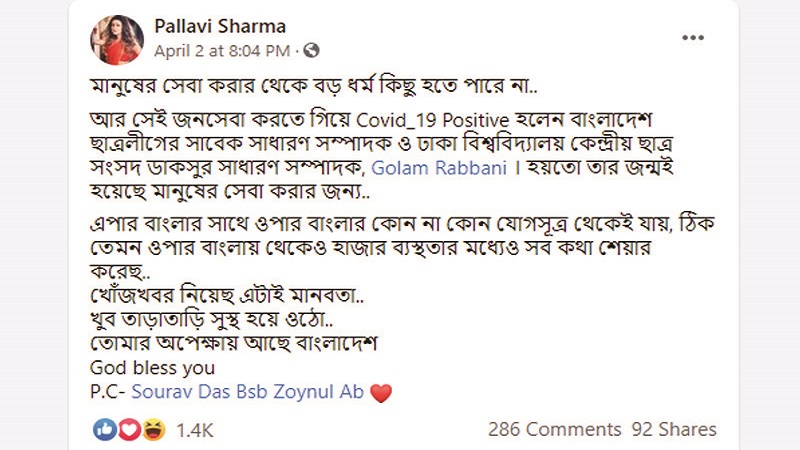The height and width of the screenshot is (450, 800).
Task: Open Pallavi Sharma's profile name link
Action: [x=220, y=26]
